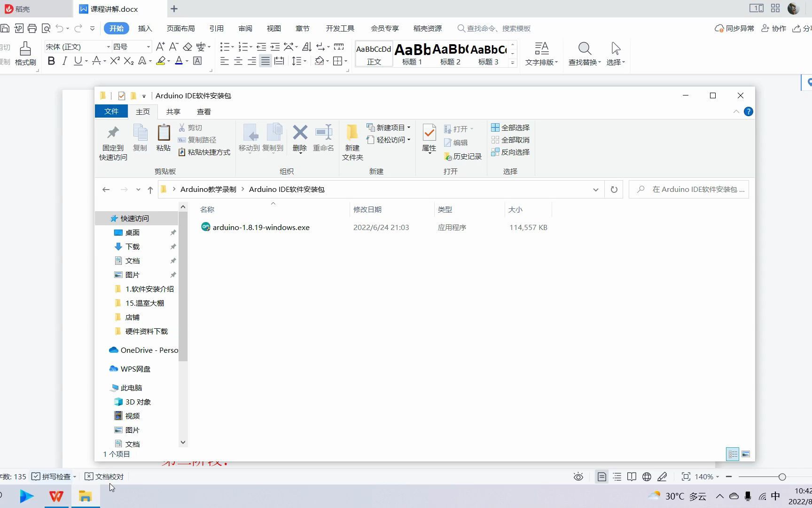Open the 新建项目 dropdown
This screenshot has height=508, width=812.
click(388, 127)
